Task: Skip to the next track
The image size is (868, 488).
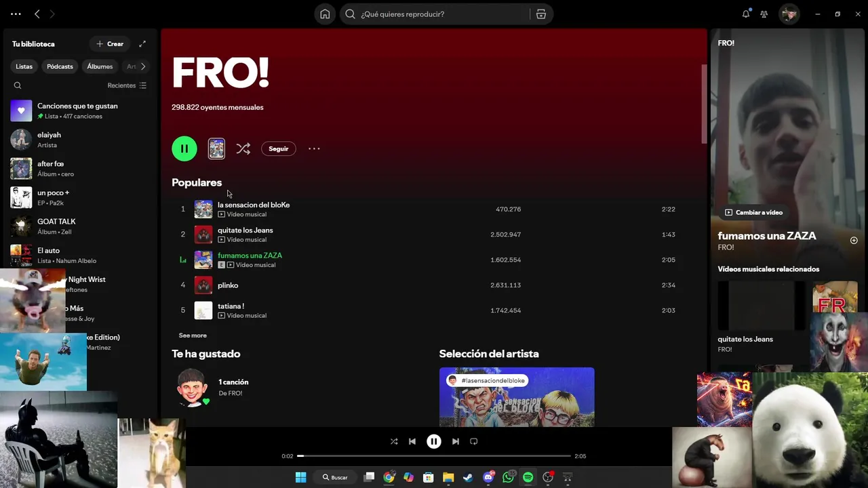Action: point(456,441)
